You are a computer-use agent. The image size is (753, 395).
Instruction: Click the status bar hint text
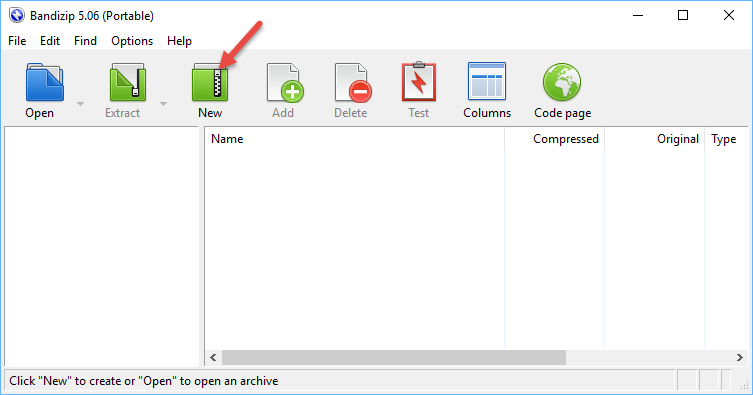tap(144, 381)
